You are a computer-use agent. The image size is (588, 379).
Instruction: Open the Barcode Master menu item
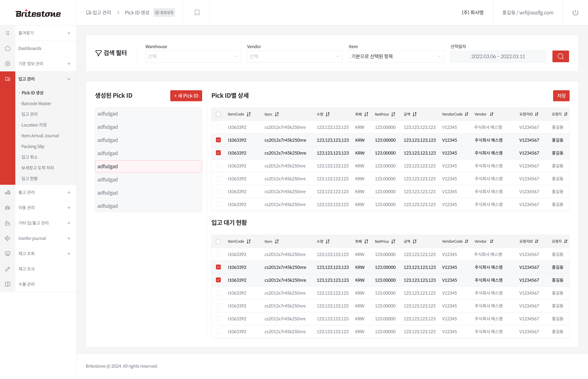click(x=36, y=103)
